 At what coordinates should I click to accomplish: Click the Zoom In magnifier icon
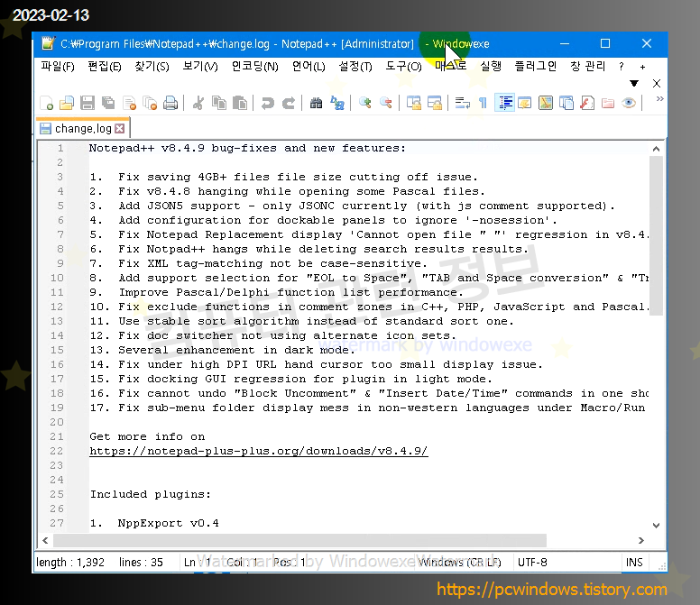(x=365, y=103)
